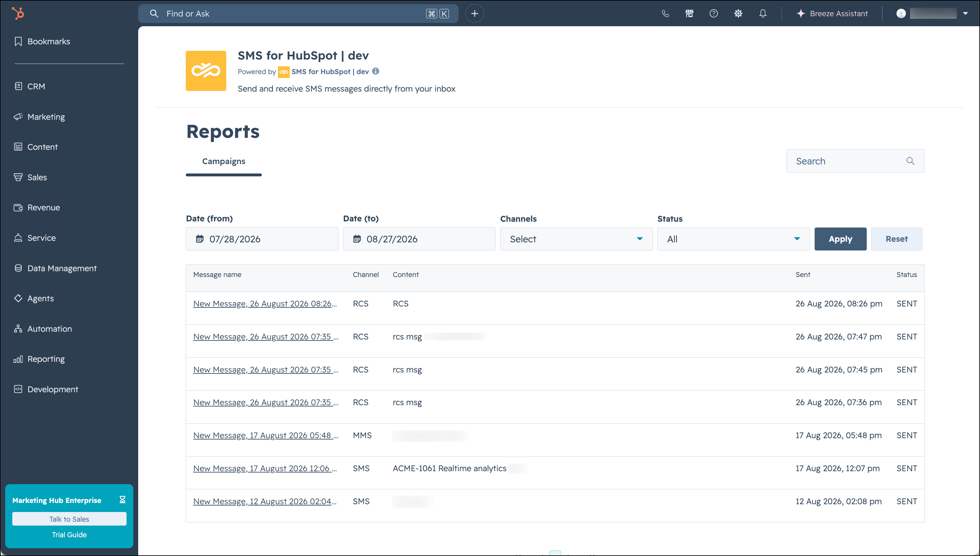Open the Trial Guide link
980x556 pixels.
[x=69, y=535]
